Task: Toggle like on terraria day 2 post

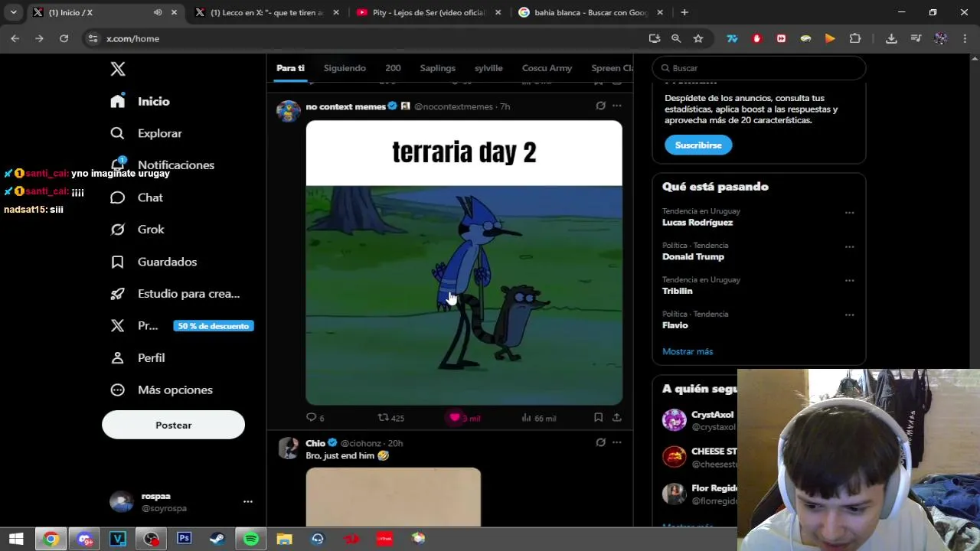Action: pyautogui.click(x=464, y=418)
